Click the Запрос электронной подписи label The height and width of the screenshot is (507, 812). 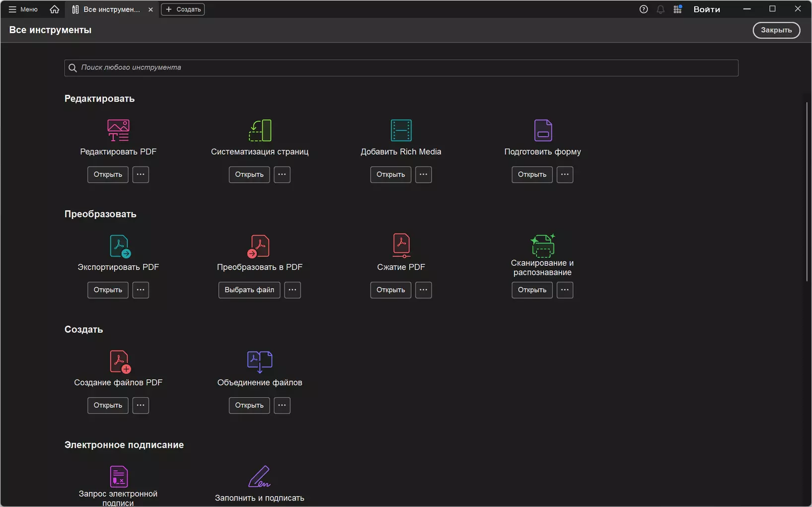[x=118, y=498]
